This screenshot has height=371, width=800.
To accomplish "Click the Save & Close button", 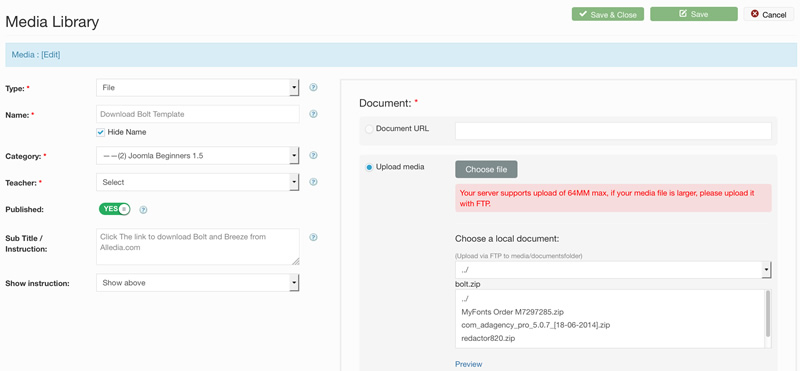I will click(x=608, y=14).
